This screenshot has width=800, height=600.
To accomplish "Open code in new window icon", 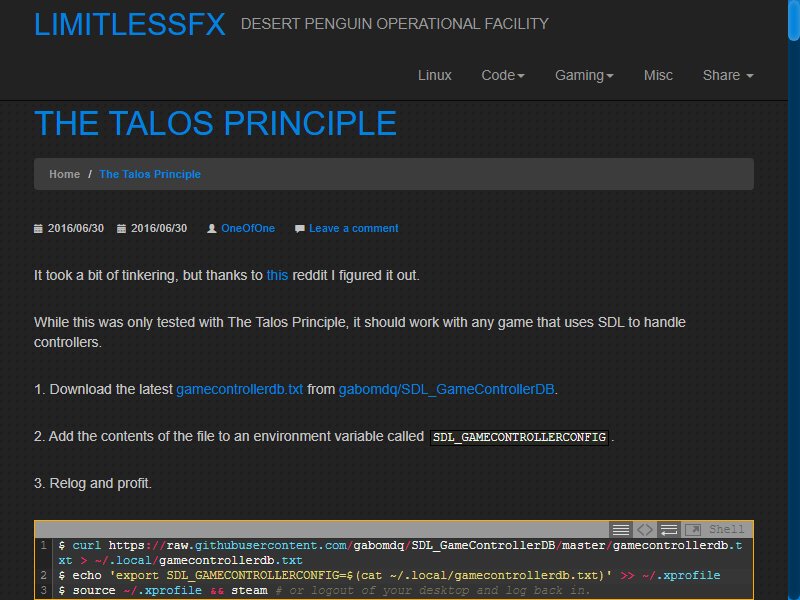I will [x=692, y=530].
